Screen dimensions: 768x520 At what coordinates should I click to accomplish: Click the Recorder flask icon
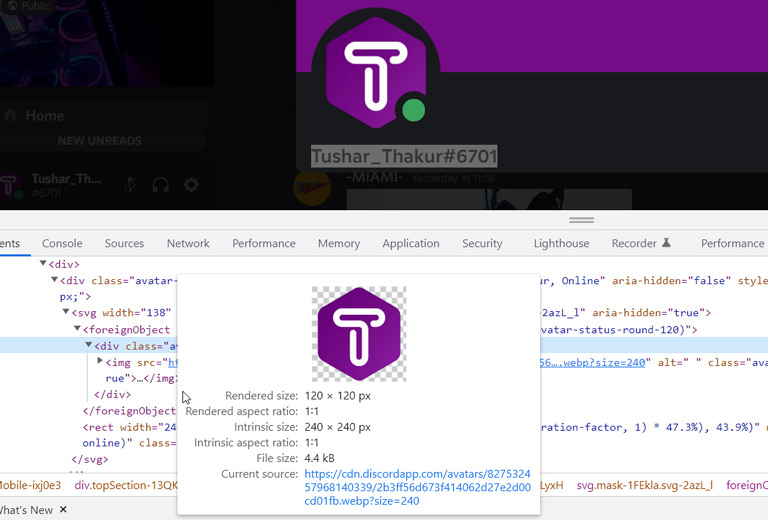point(666,243)
